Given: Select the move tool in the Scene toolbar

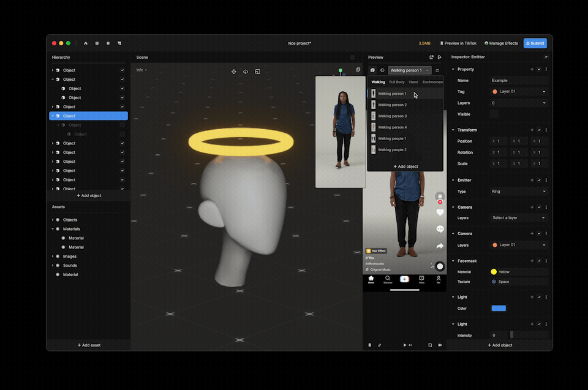Looking at the screenshot, I should [233, 72].
